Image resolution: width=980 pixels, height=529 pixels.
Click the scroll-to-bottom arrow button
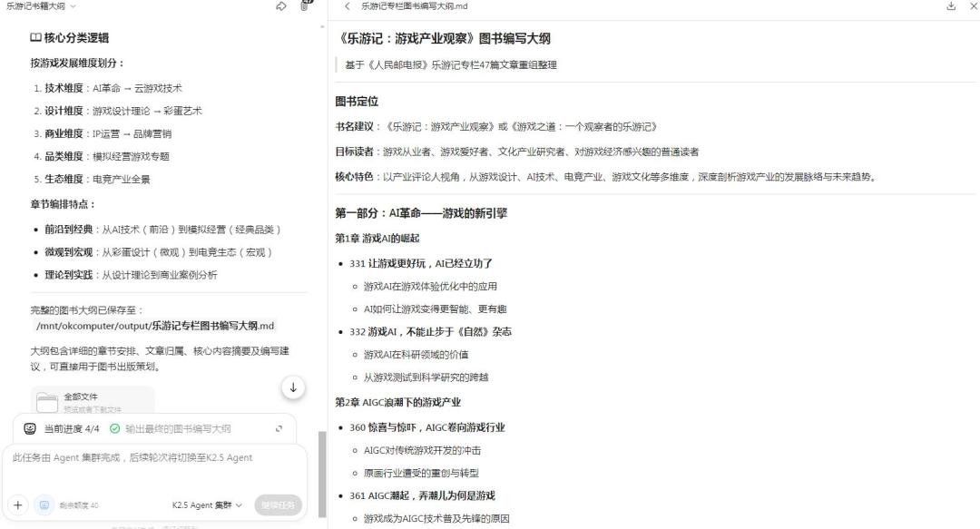tap(292, 387)
